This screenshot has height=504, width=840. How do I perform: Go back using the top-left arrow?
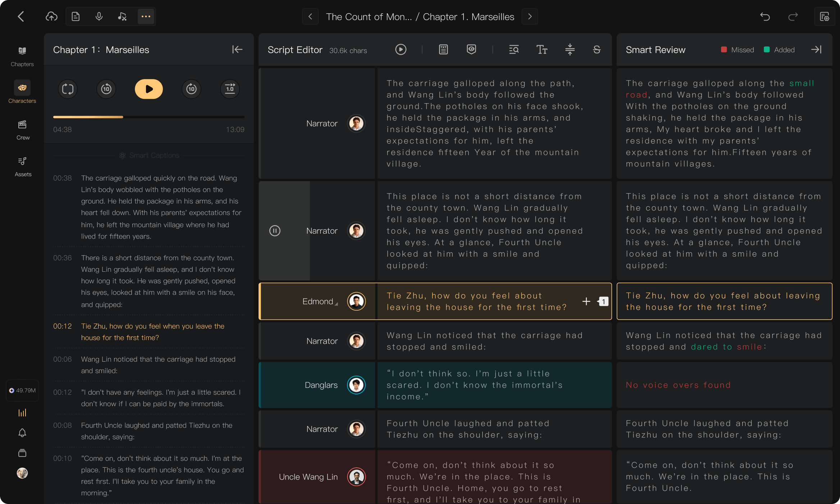tap(21, 17)
